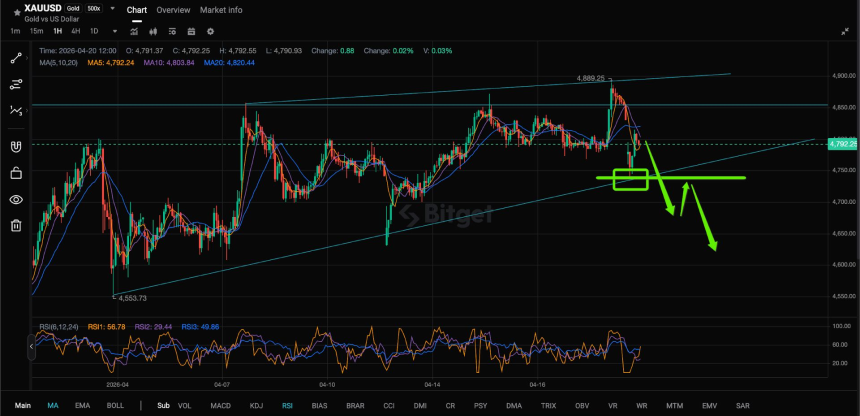
Task: Click the 500x leverage badge
Action: click(x=92, y=9)
